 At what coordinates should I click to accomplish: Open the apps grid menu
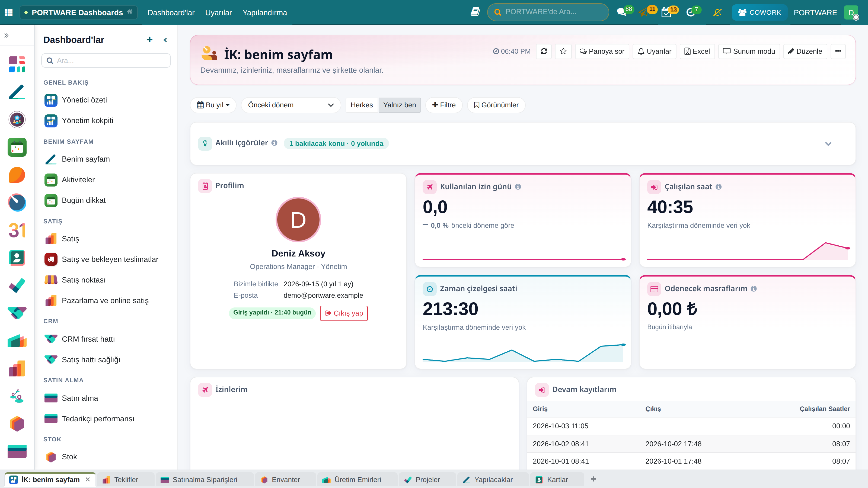click(x=9, y=12)
